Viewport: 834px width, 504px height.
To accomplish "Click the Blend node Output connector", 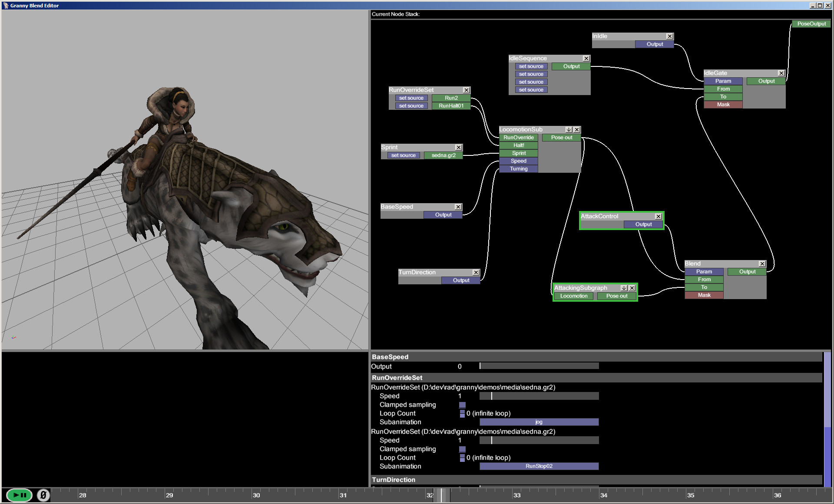I will (x=747, y=272).
